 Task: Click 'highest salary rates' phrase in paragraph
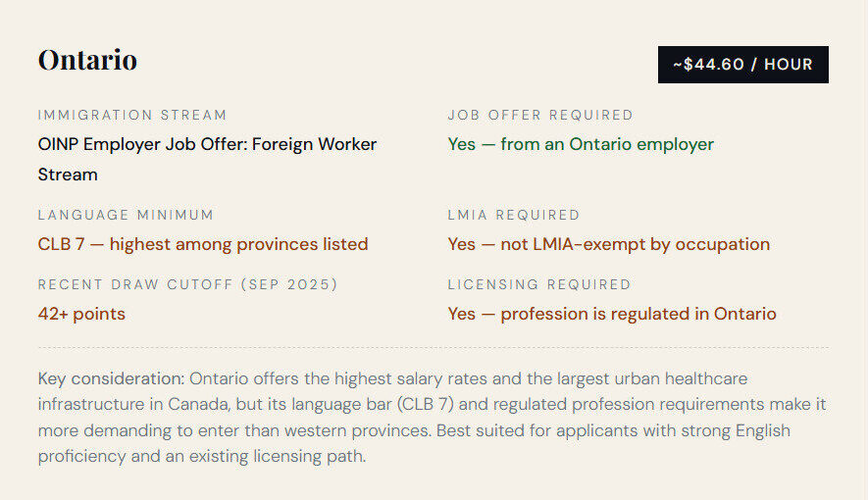411,378
